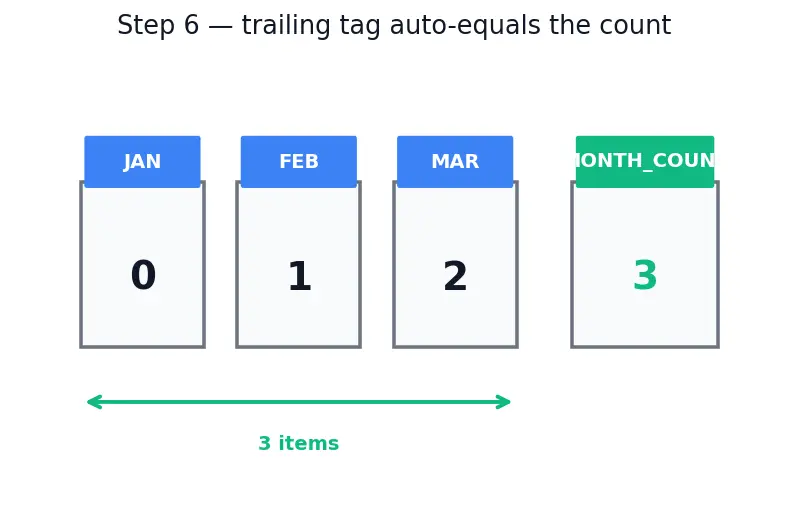The image size is (787, 512).
Task: Click the bottom edge of the FEB box
Action: [x=299, y=346]
